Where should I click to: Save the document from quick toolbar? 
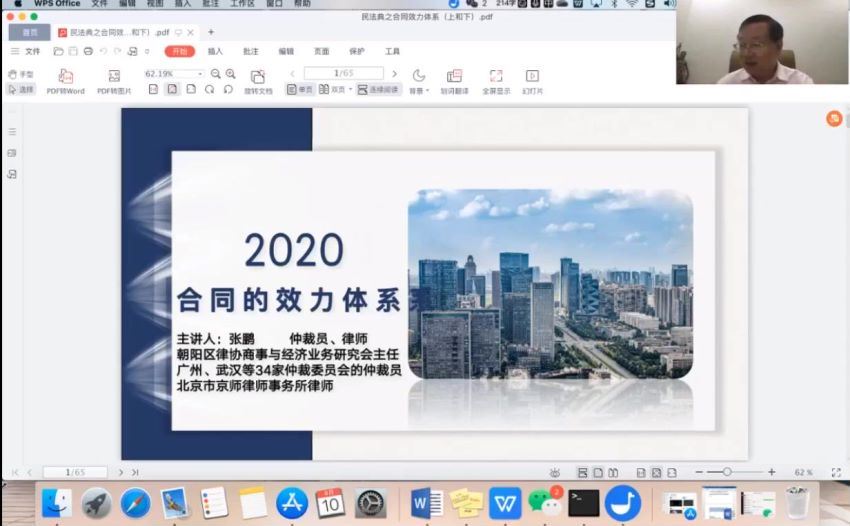tap(73, 52)
